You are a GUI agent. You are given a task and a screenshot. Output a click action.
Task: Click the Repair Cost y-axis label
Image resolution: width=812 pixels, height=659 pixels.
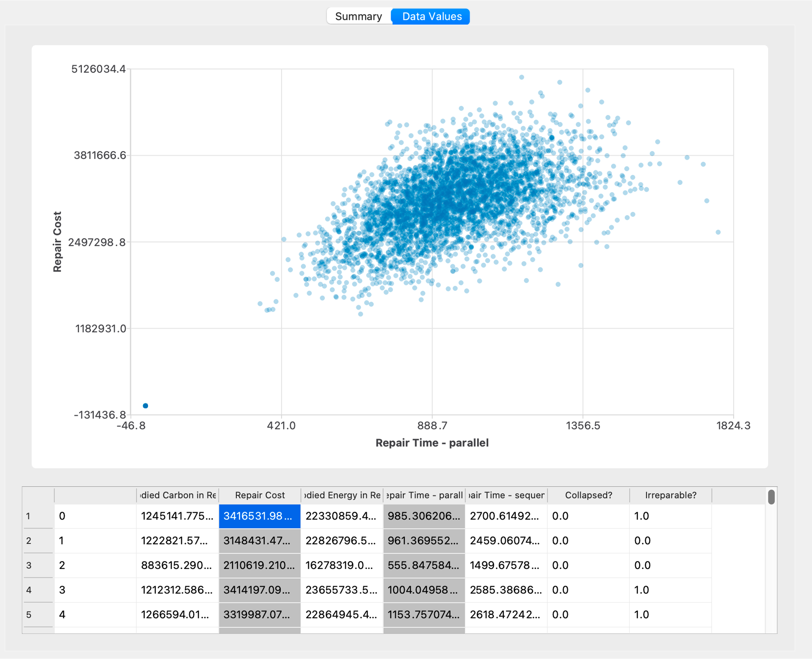point(57,242)
